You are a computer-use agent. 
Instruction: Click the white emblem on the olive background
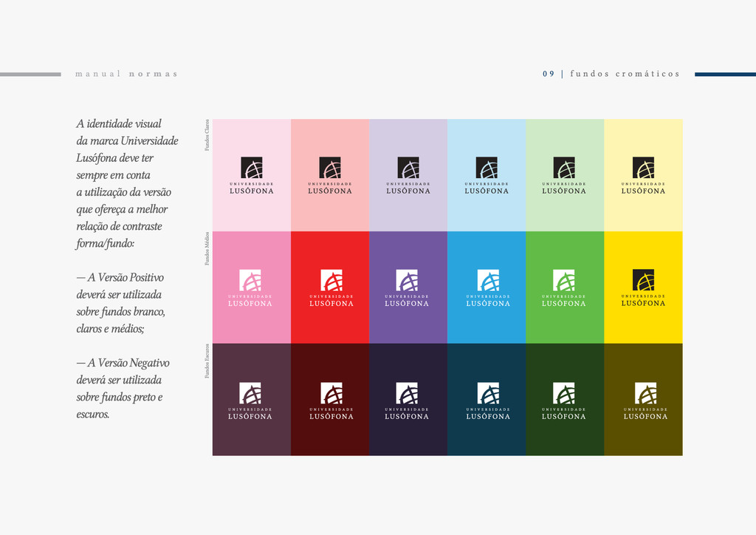645,393
